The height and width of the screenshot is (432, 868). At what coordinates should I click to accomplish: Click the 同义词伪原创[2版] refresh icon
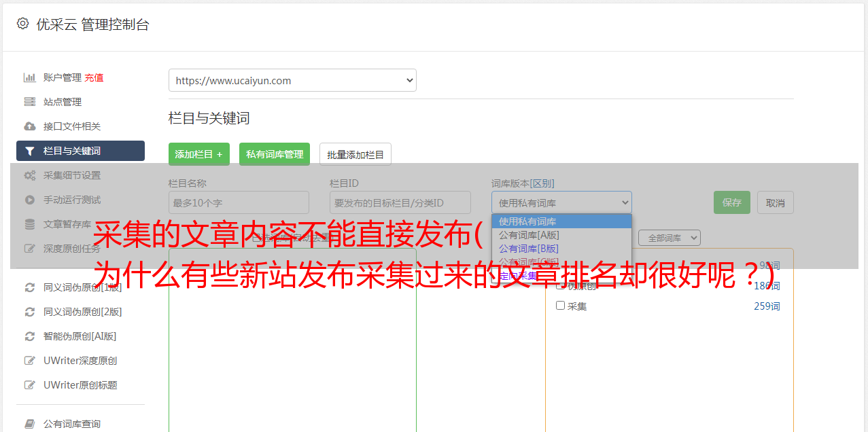(29, 312)
